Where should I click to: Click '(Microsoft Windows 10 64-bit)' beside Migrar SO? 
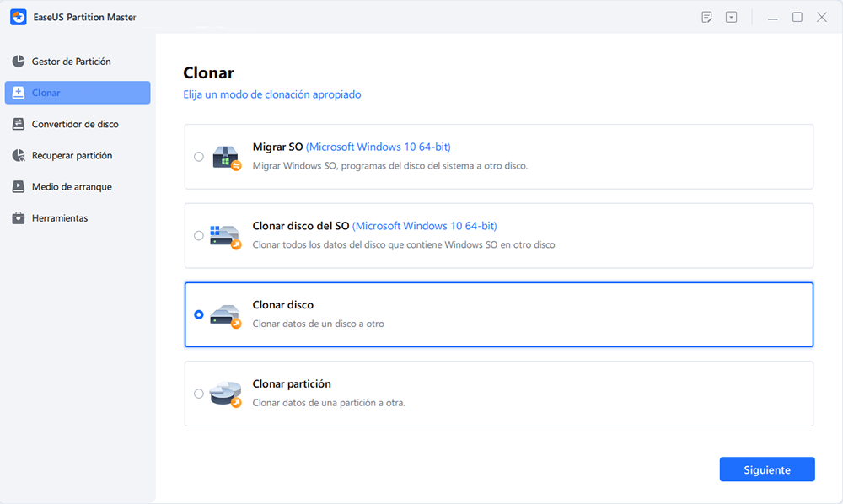coord(379,147)
